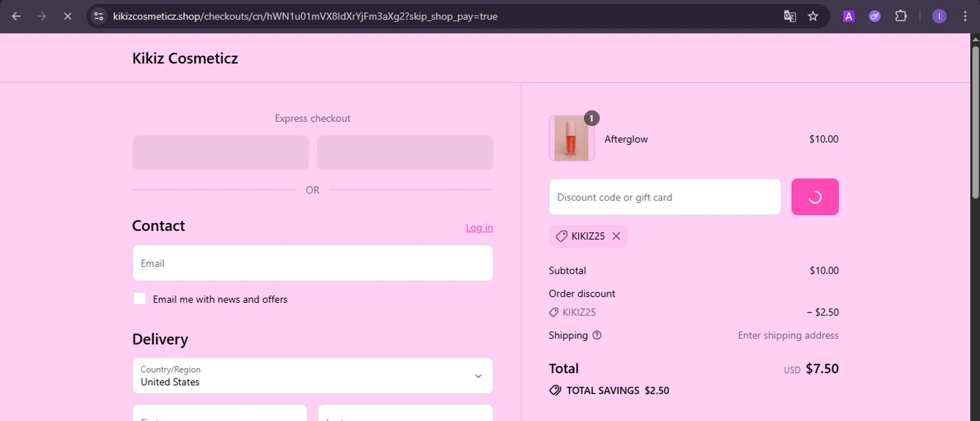Remove the KIKIZ25 discount code
The image size is (980, 421).
[x=616, y=237]
